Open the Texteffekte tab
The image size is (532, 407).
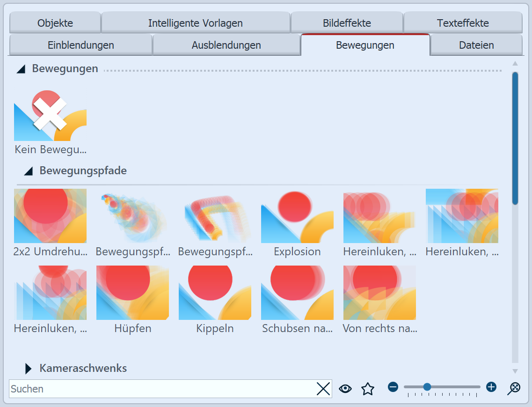(x=463, y=22)
